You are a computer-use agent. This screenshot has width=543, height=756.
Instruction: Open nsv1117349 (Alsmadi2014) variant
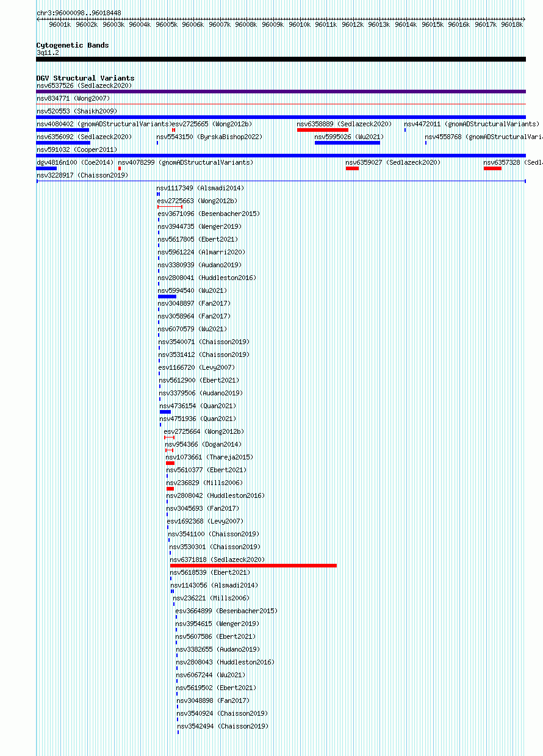tap(200, 188)
